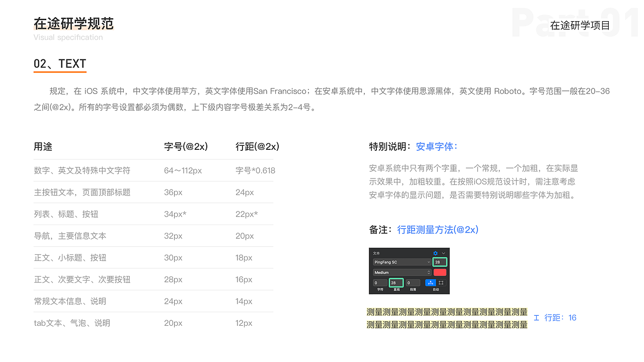Select the fixed-size text frame icon
644x362 pixels.
442,283
